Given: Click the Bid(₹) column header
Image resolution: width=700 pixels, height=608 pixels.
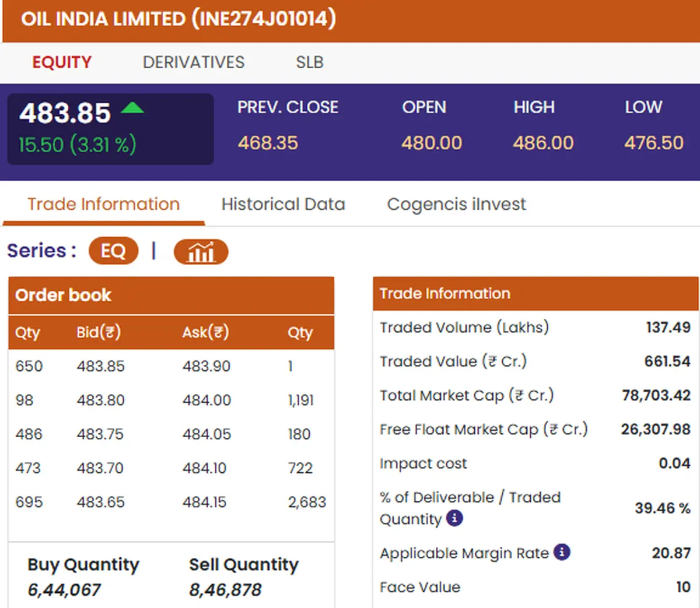Looking at the screenshot, I should pyautogui.click(x=99, y=332).
